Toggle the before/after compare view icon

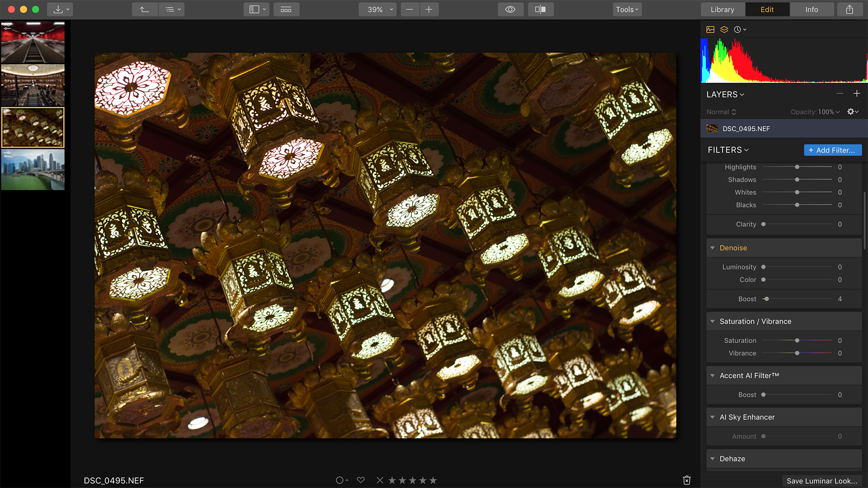(540, 9)
